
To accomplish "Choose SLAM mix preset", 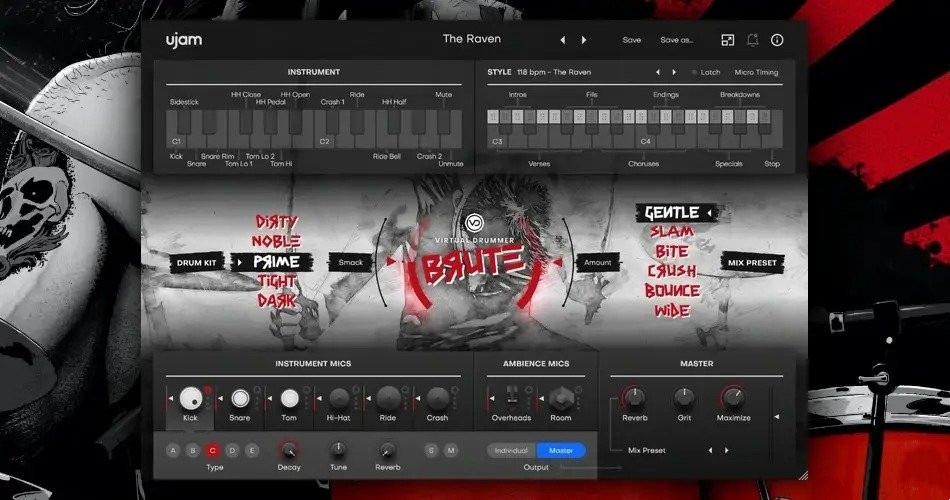I will (672, 232).
